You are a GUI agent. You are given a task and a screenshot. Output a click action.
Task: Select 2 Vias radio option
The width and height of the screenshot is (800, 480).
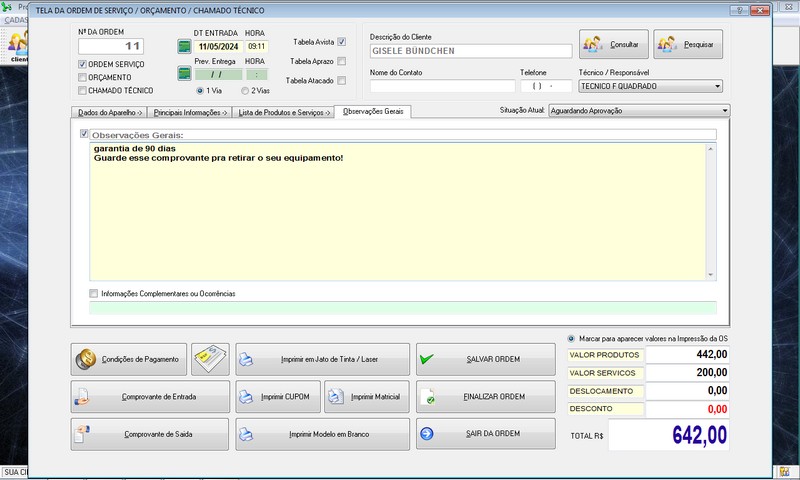click(245, 90)
